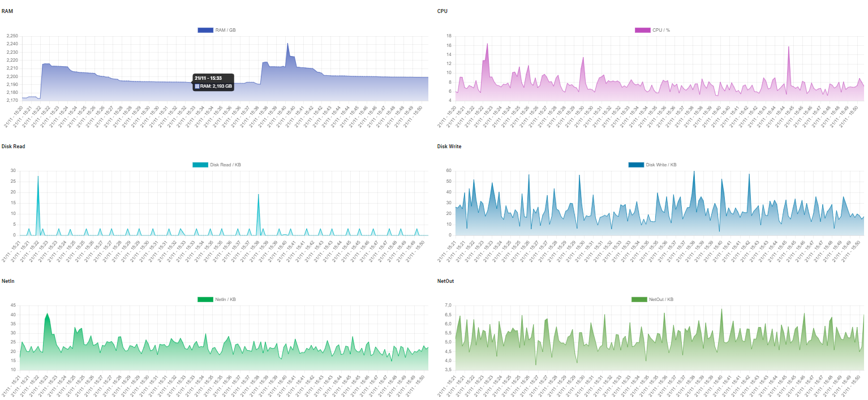Click the '45' value on NetIn axis
The height and width of the screenshot is (400, 868).
pos(13,306)
